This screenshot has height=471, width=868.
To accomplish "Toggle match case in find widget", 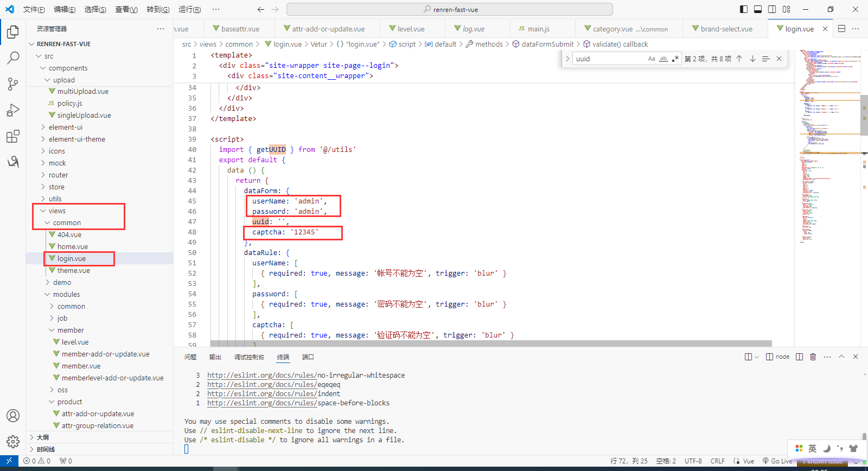I will pos(652,59).
